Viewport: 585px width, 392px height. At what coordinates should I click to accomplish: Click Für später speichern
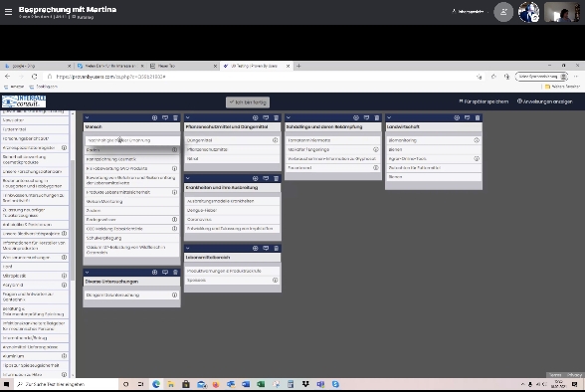click(x=484, y=101)
